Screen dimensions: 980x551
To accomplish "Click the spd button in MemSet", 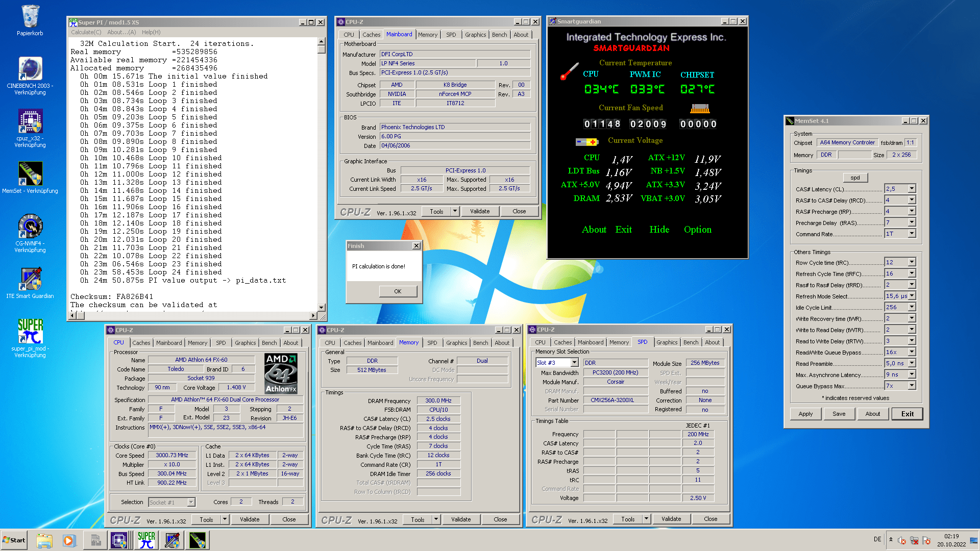I will [855, 178].
